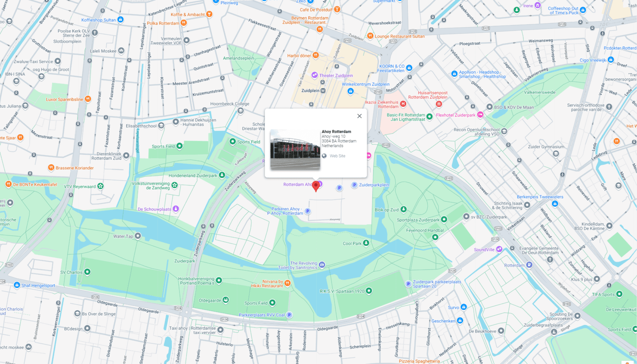Select Harbii döner restaurant icon
This screenshot has height=364, width=637.
pos(316,55)
